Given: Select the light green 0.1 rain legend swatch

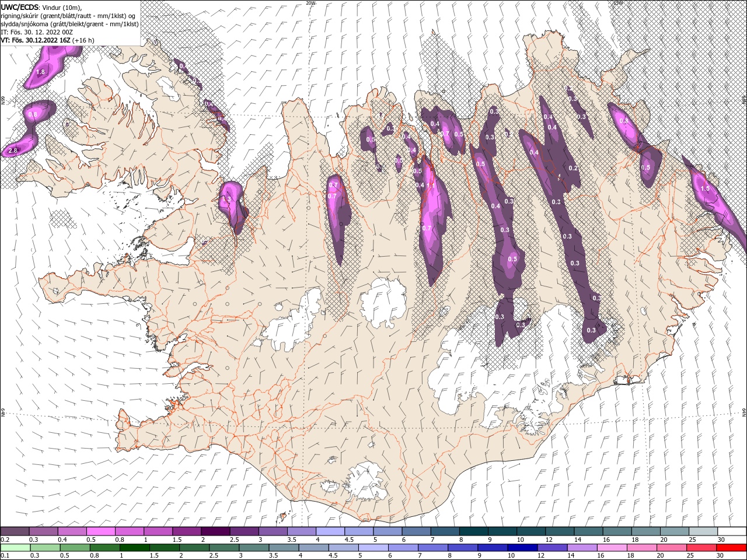Looking at the screenshot, I should [15, 548].
